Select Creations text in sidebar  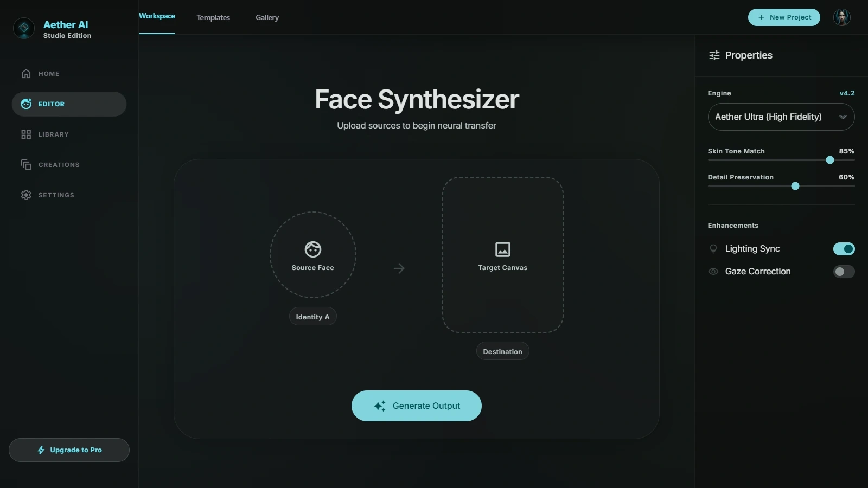tap(59, 165)
